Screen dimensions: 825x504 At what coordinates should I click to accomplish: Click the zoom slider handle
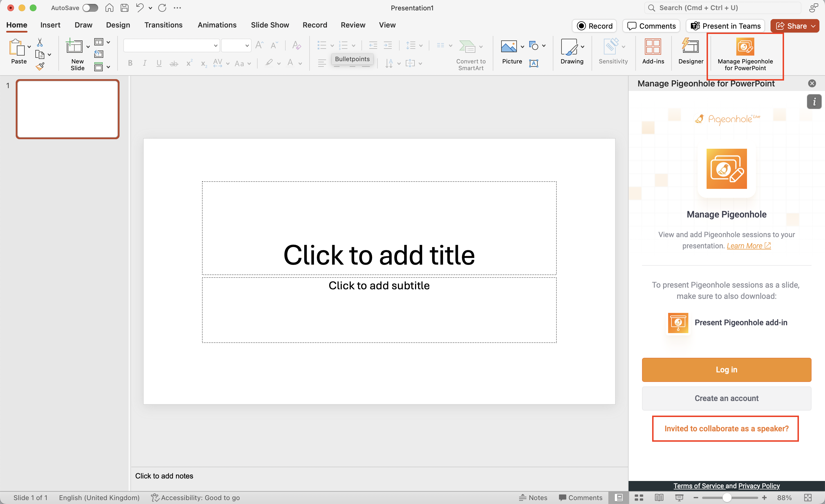[727, 497]
